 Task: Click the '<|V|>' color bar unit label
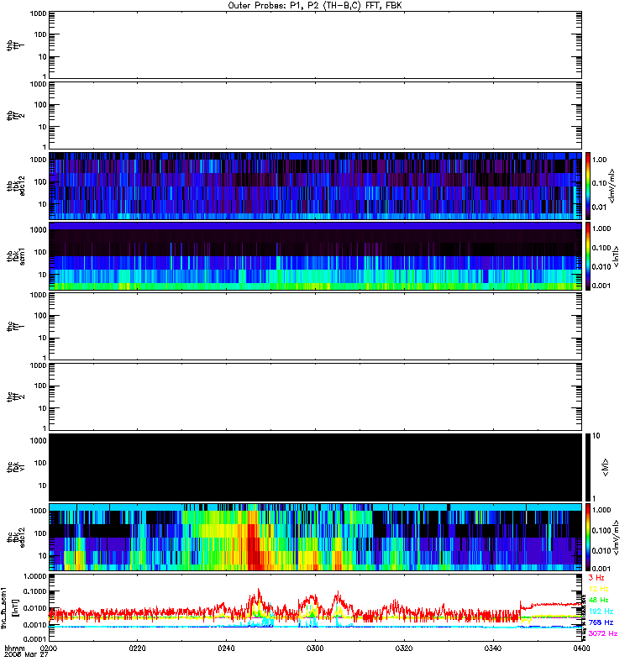tap(606, 467)
